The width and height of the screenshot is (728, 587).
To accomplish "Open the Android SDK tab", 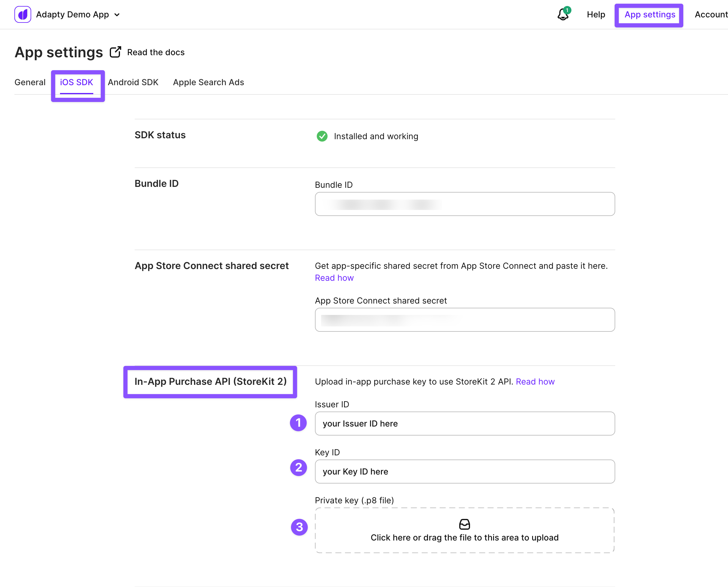I will [133, 82].
